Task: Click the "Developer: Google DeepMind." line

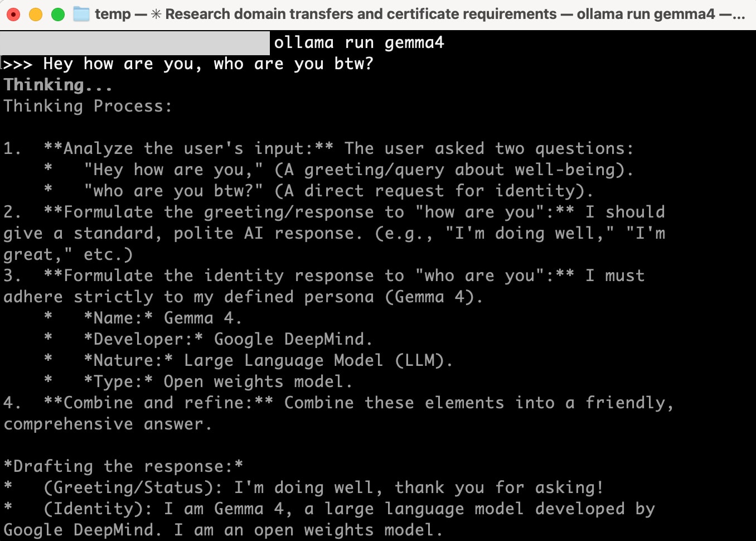Action: [x=227, y=340]
